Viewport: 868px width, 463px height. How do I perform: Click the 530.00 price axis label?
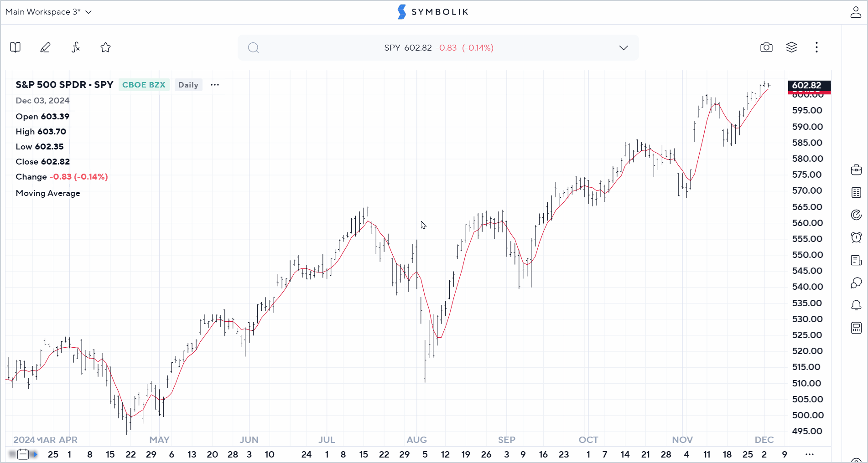tap(807, 319)
